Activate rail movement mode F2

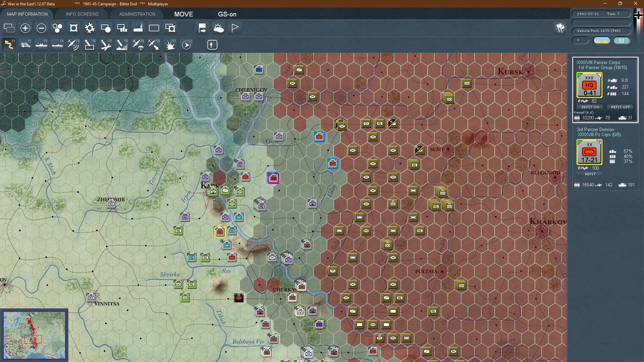(x=25, y=45)
